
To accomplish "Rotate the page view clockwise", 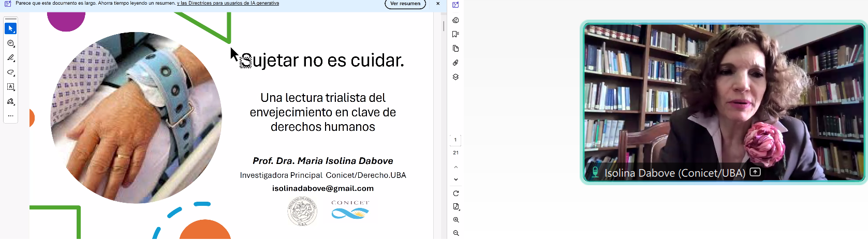I will [x=455, y=193].
